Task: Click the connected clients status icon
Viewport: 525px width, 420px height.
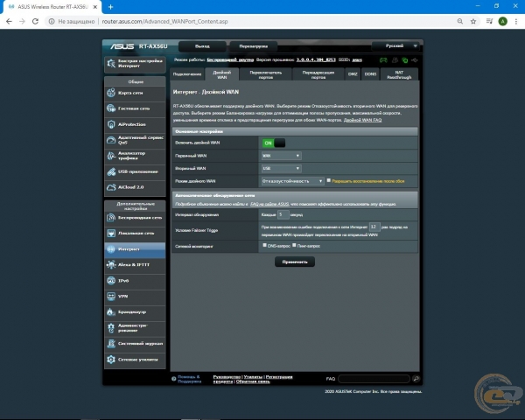Action: pos(395,60)
